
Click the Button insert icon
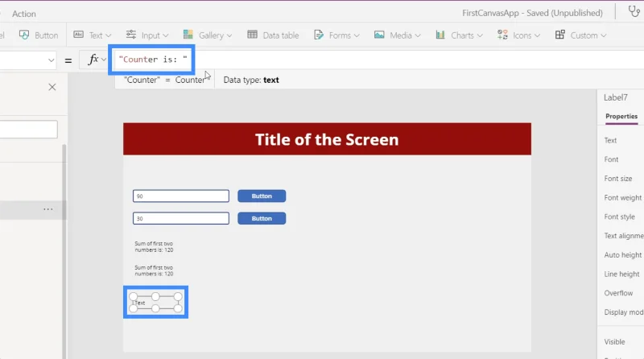(x=24, y=35)
